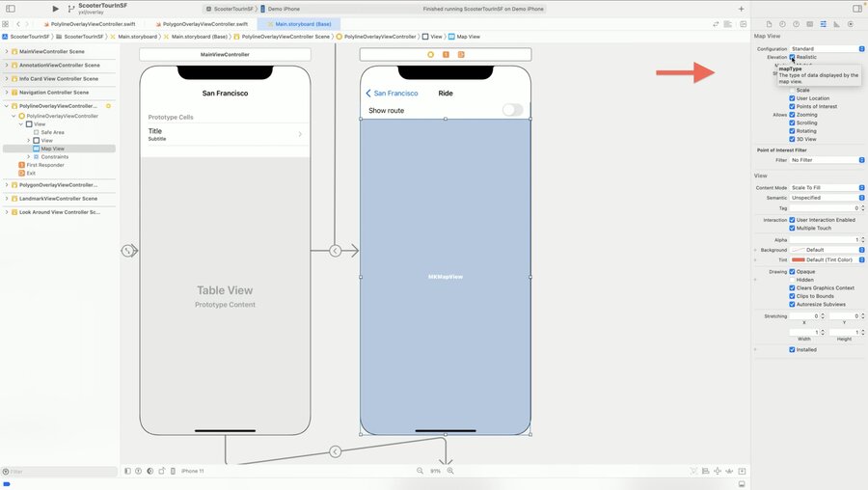This screenshot has width=868, height=490.
Task: Flip the Show route switch
Action: tap(513, 110)
